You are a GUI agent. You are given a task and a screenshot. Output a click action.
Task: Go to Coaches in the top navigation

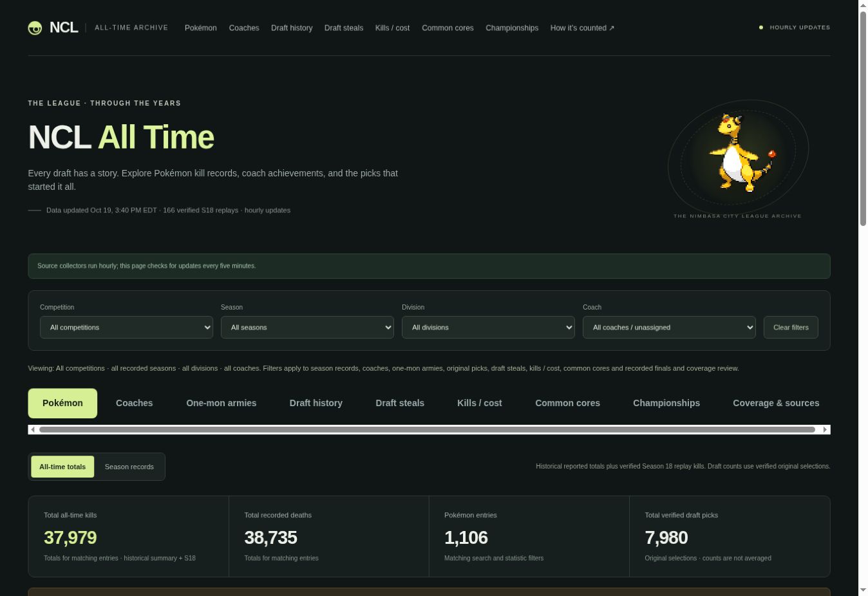point(244,28)
